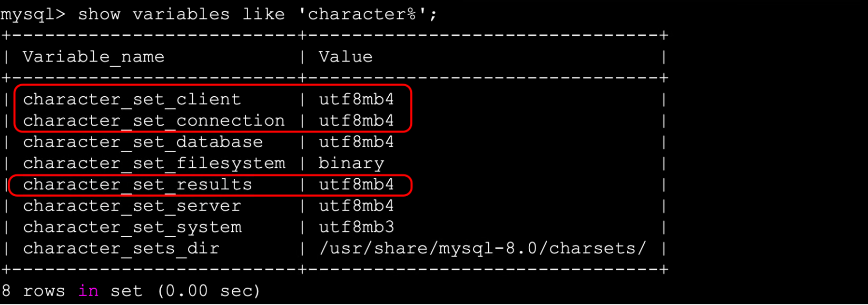Click the mysql> prompt text

click(33, 14)
